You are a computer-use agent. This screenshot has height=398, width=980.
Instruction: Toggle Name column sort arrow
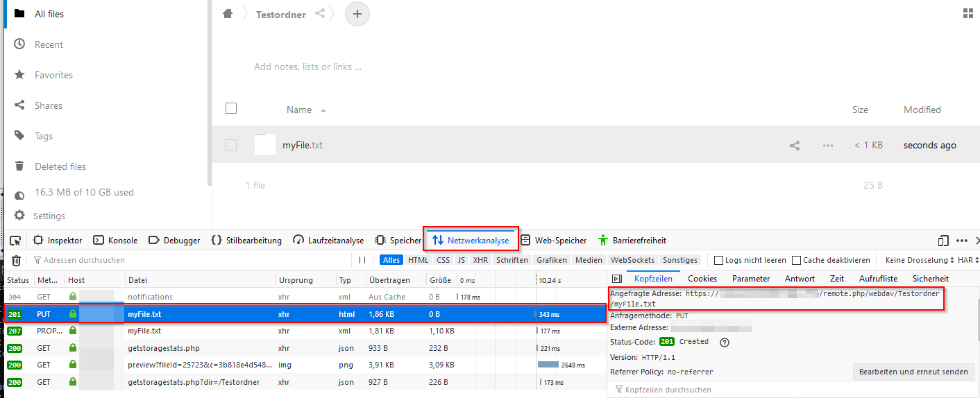(x=323, y=110)
